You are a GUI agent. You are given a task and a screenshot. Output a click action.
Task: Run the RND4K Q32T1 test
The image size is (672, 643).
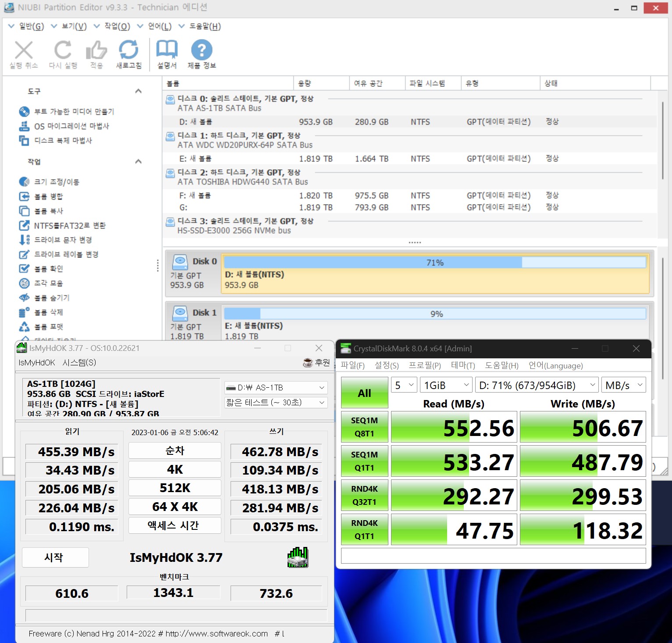(x=365, y=495)
